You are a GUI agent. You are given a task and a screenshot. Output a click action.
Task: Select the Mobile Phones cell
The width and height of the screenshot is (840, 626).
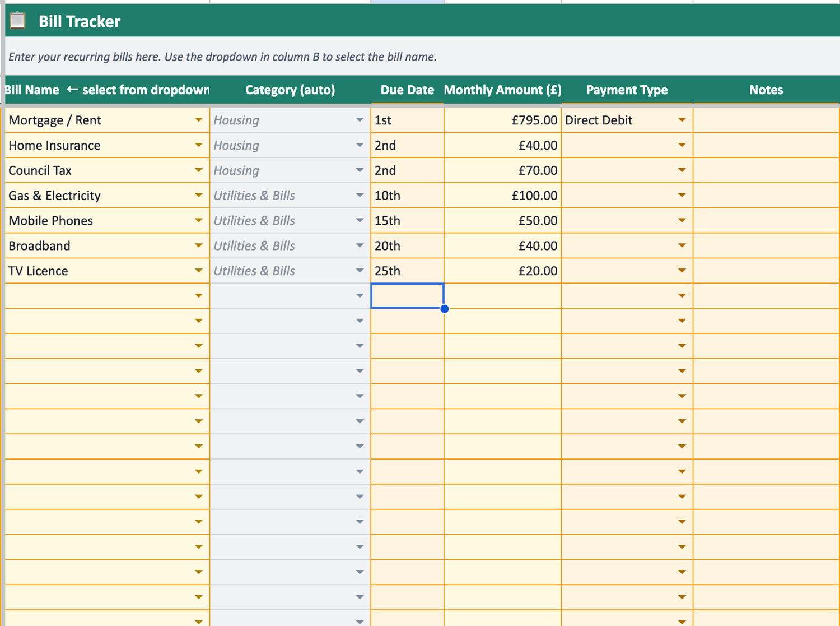(x=107, y=220)
